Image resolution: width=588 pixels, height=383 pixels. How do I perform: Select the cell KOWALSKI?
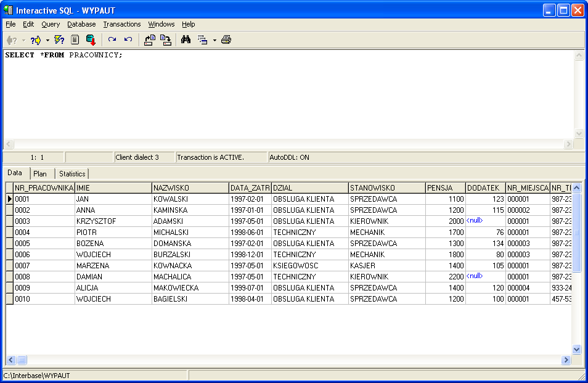(x=190, y=199)
